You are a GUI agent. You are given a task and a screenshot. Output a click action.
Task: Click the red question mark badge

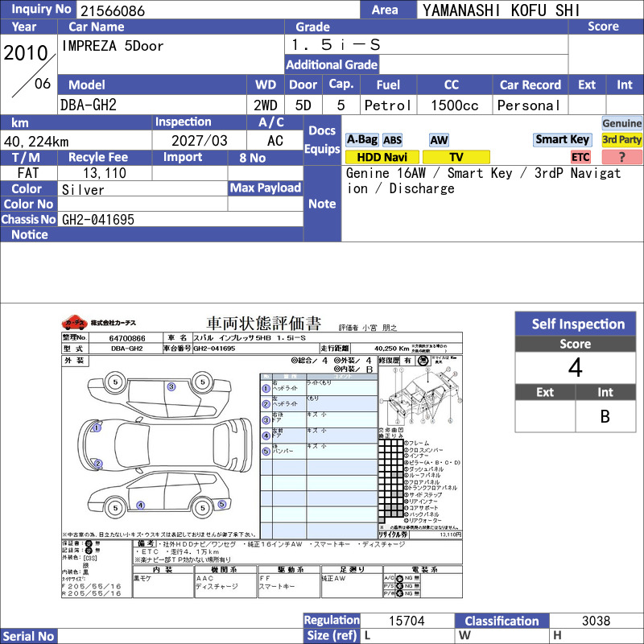[x=621, y=157]
